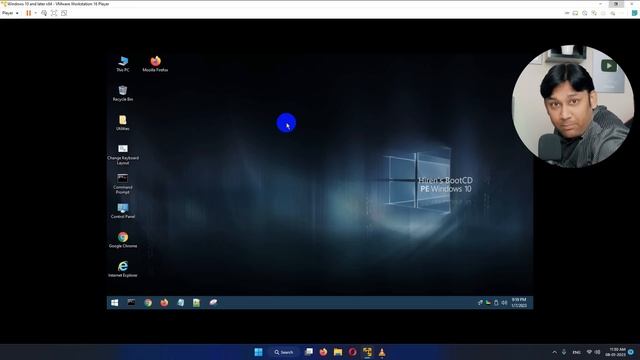
Task: Launch Chrome from the guest taskbar
Action: [148, 302]
